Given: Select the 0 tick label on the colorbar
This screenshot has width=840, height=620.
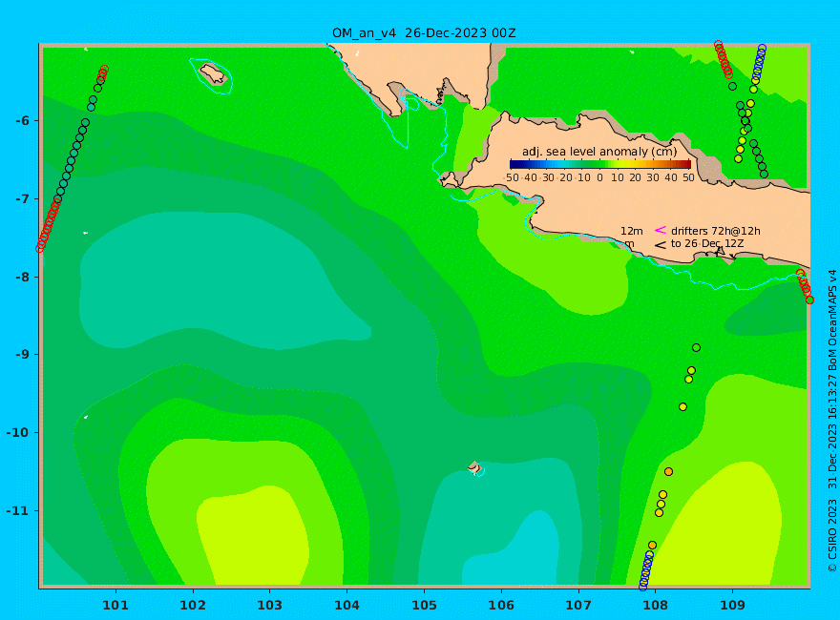Looking at the screenshot, I should (x=599, y=177).
